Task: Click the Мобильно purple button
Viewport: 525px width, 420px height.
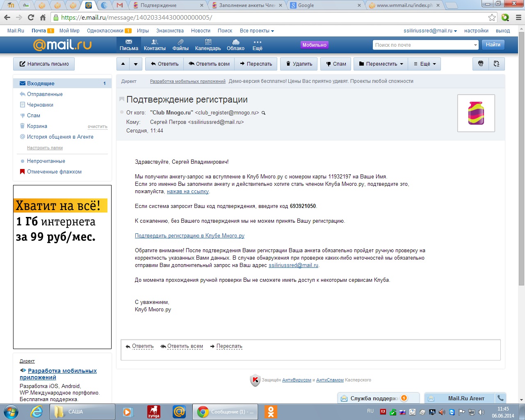Action: click(315, 45)
